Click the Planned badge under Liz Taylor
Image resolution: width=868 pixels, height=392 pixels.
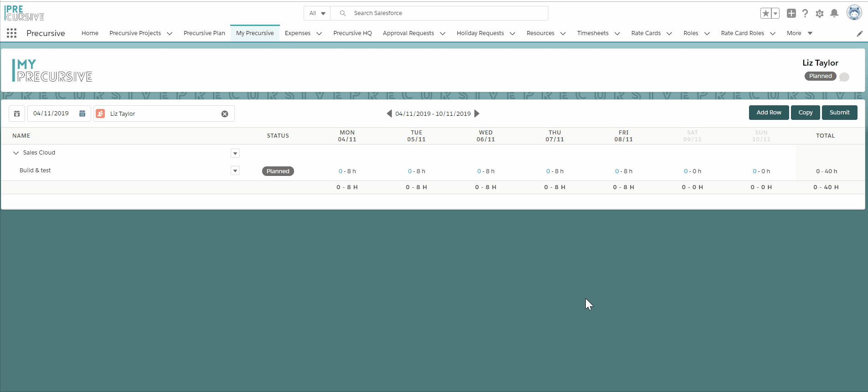(x=821, y=76)
